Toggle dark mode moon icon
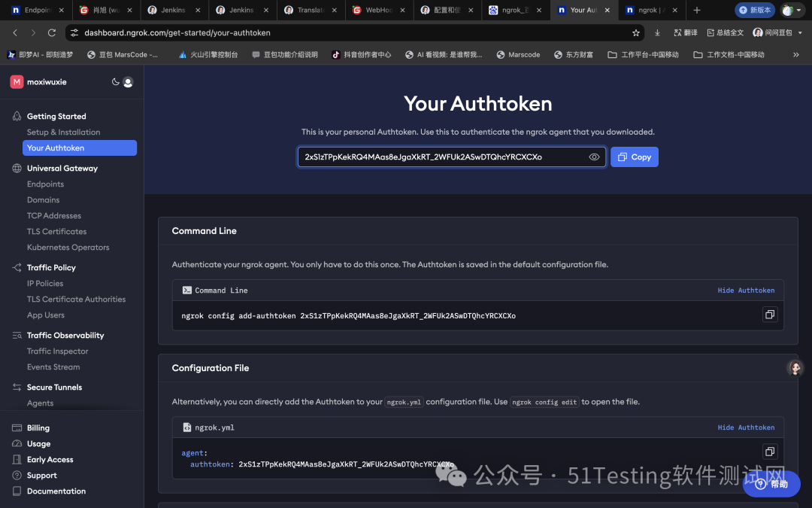812x508 pixels. coord(115,81)
